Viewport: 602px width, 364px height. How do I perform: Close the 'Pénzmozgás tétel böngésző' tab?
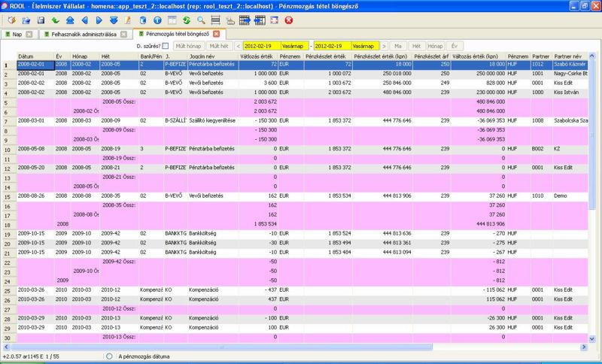tap(216, 34)
